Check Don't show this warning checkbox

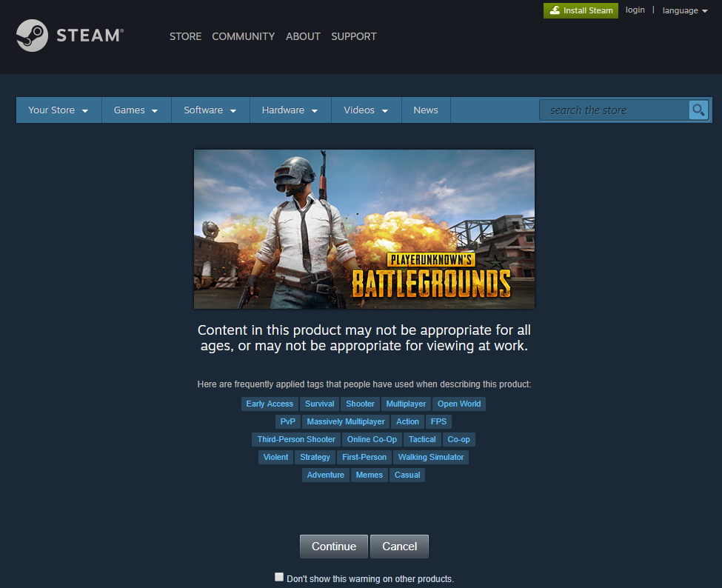click(x=279, y=577)
